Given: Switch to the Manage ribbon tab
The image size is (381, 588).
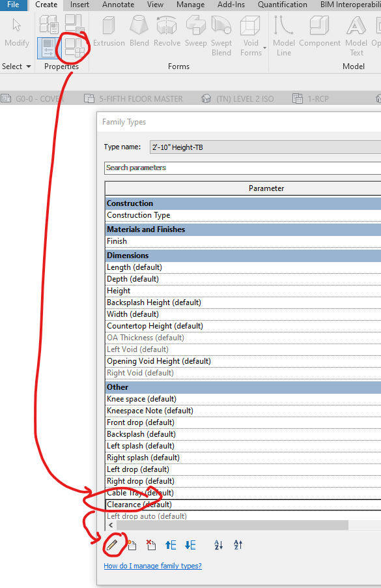Looking at the screenshot, I should click(x=190, y=5).
